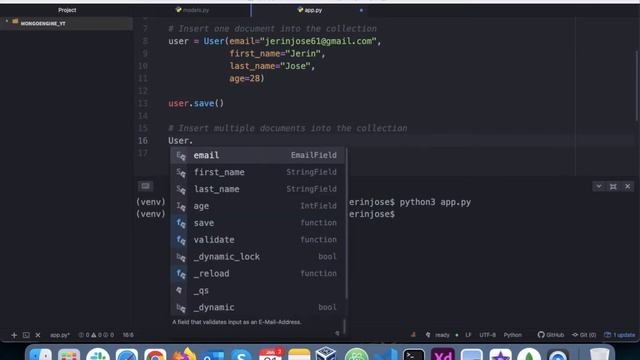Pick the _reload function suggestion
The height and width of the screenshot is (360, 640).
(258, 274)
